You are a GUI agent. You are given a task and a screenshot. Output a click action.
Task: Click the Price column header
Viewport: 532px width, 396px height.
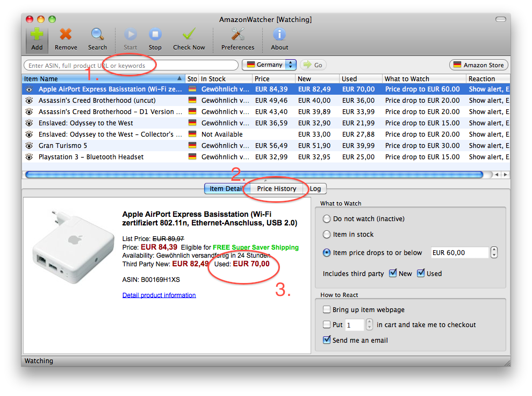274,79
